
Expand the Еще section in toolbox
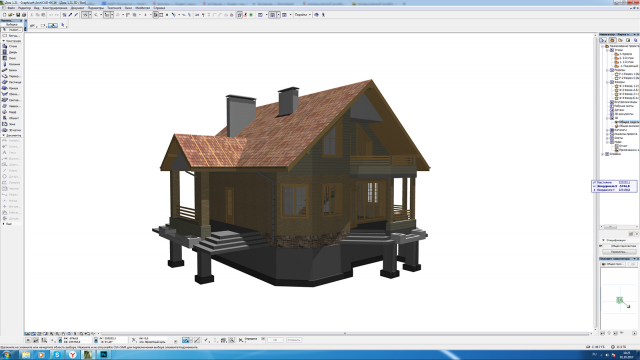point(4,224)
